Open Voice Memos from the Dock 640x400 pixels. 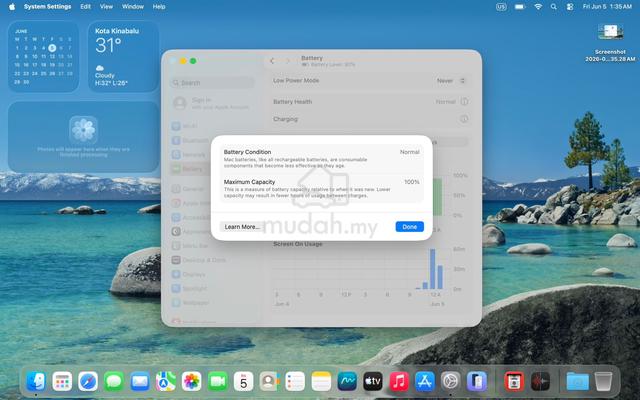(540, 382)
